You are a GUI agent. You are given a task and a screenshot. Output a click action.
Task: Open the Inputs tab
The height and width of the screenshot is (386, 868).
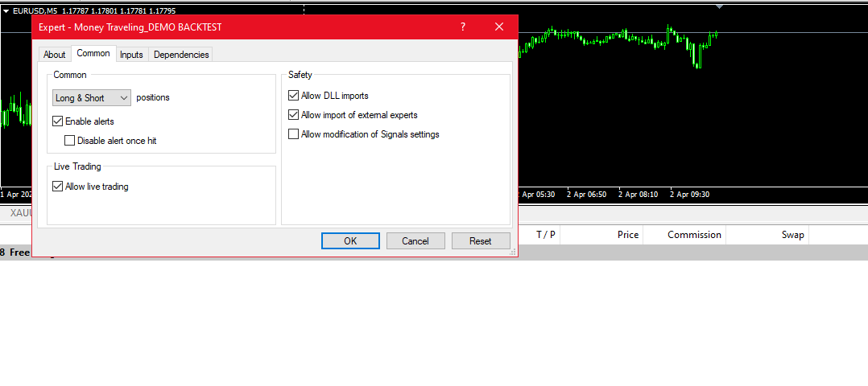click(131, 55)
